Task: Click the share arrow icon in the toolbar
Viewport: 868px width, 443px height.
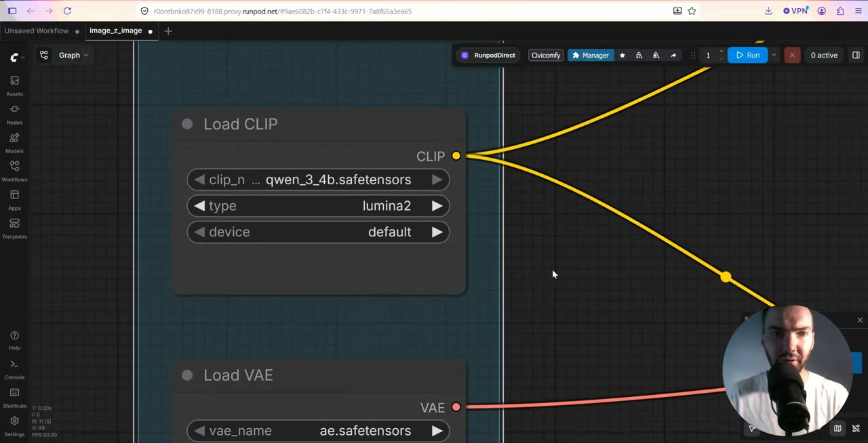Action: [673, 56]
